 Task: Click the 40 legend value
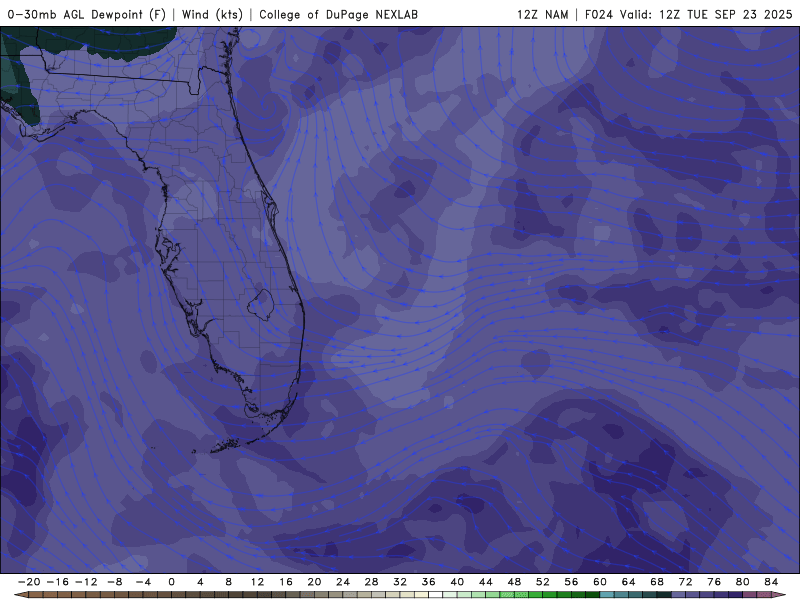click(457, 582)
